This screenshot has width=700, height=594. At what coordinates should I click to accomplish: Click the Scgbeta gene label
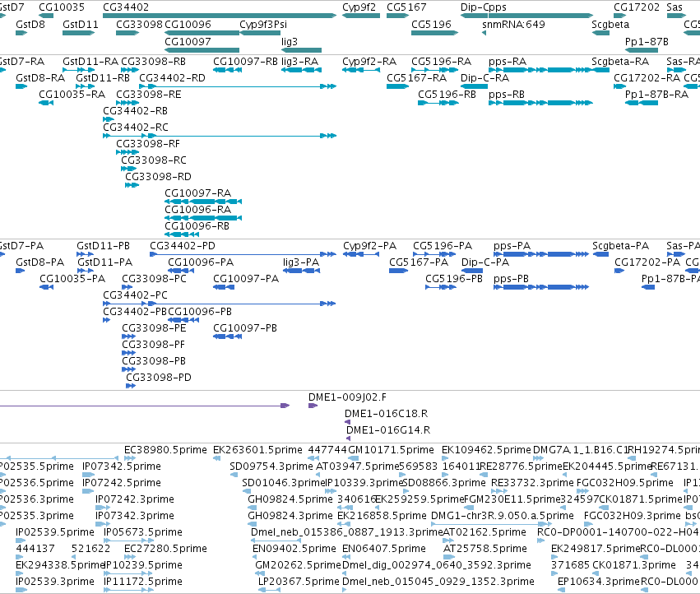610,24
